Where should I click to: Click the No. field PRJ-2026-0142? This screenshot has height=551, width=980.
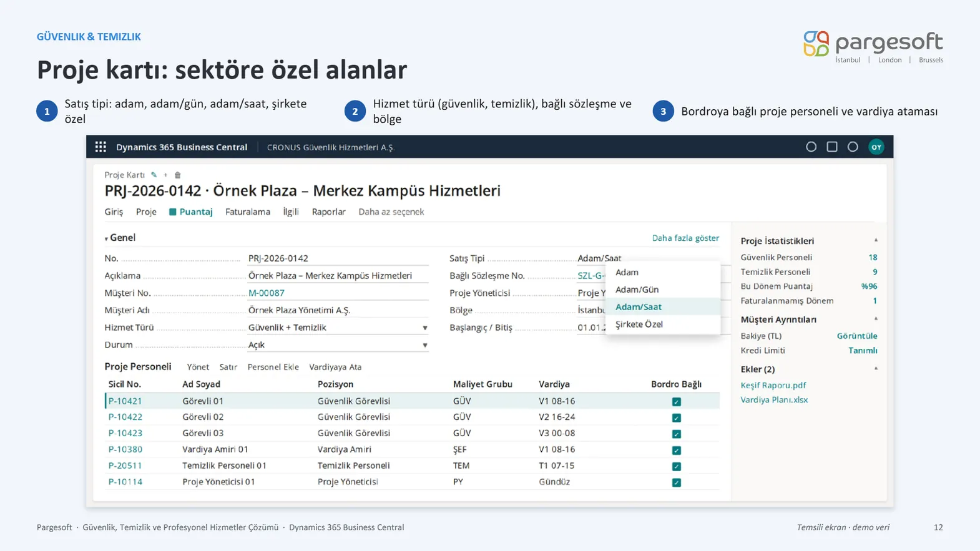tap(338, 258)
